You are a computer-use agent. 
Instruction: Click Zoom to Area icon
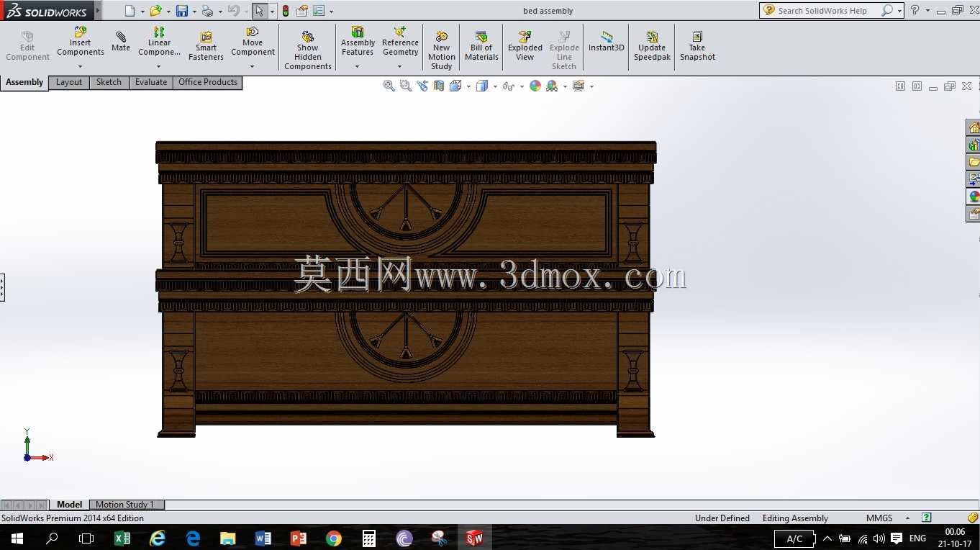[405, 86]
